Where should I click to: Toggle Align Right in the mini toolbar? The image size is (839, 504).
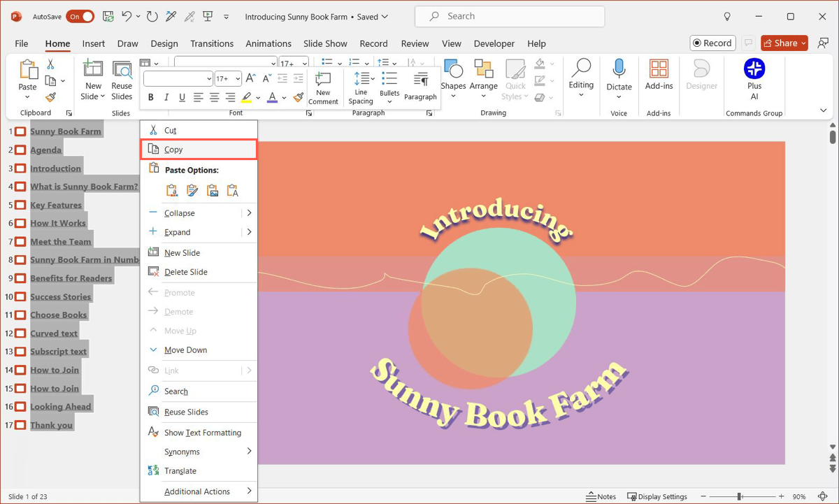pos(231,97)
